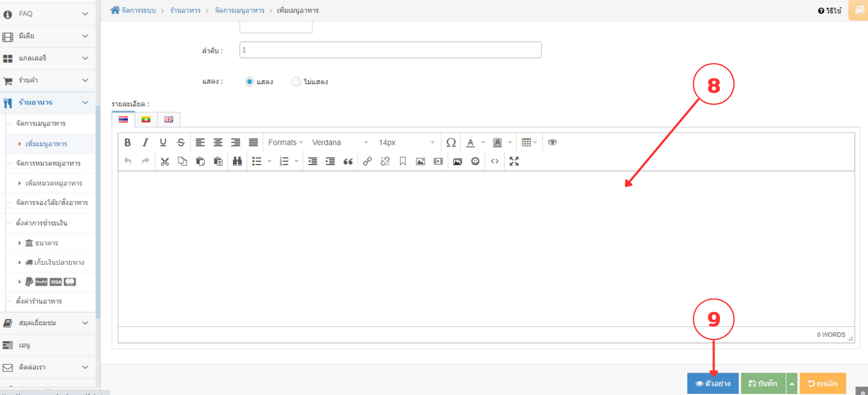Insert an image into editor
This screenshot has width=868, height=395.
(x=421, y=161)
